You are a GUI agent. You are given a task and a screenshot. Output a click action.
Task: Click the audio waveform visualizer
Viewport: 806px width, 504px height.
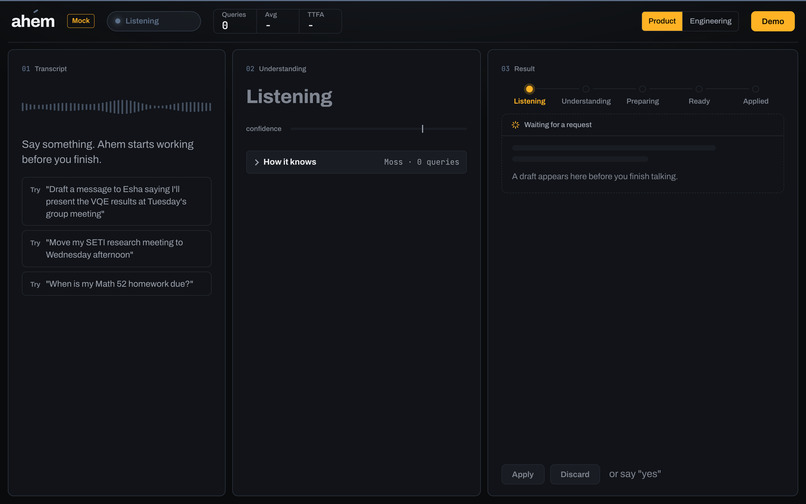(117, 106)
